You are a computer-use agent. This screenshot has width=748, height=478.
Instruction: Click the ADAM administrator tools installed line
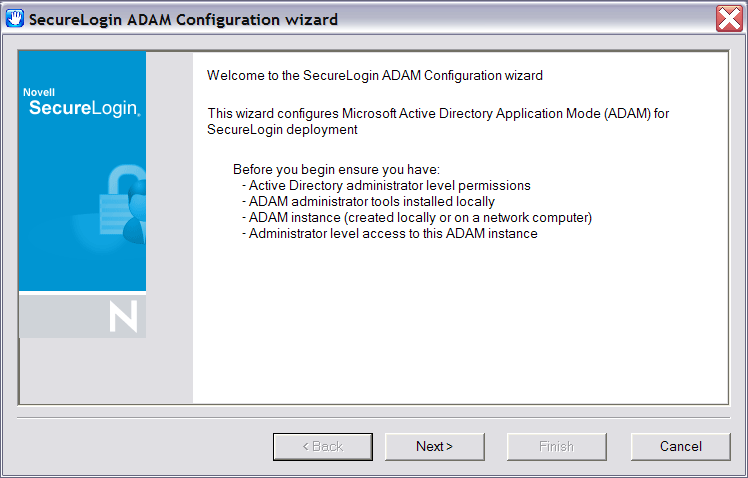pos(368,201)
